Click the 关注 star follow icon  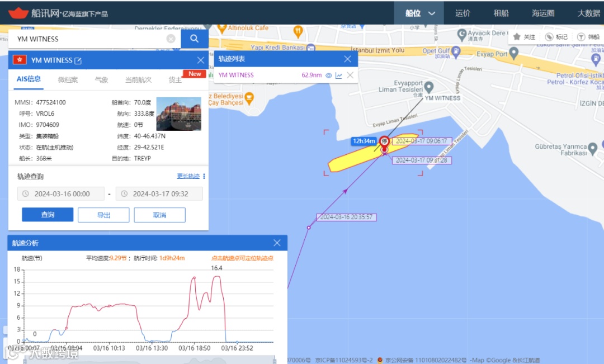click(517, 36)
